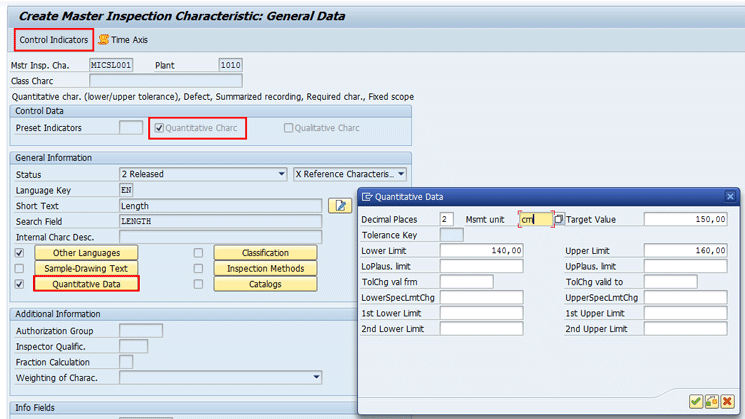Click the Time Axis toolbar button
The height and width of the screenshot is (419, 745).
point(122,39)
